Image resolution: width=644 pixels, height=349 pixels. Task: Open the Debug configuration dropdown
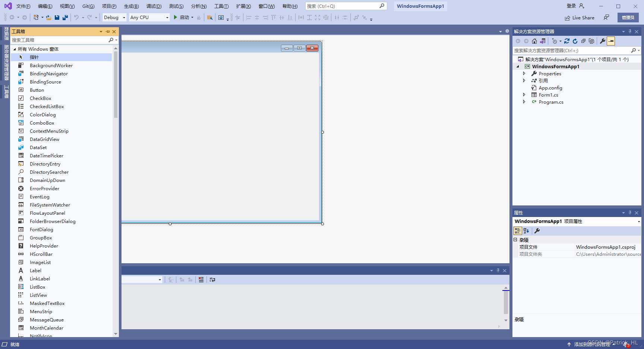[x=114, y=18]
